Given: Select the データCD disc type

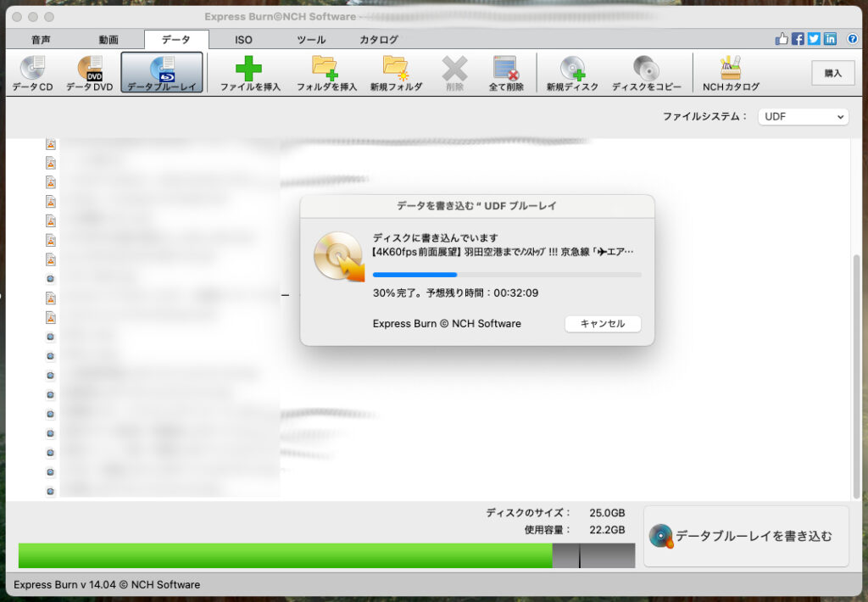Looking at the screenshot, I should (x=33, y=73).
